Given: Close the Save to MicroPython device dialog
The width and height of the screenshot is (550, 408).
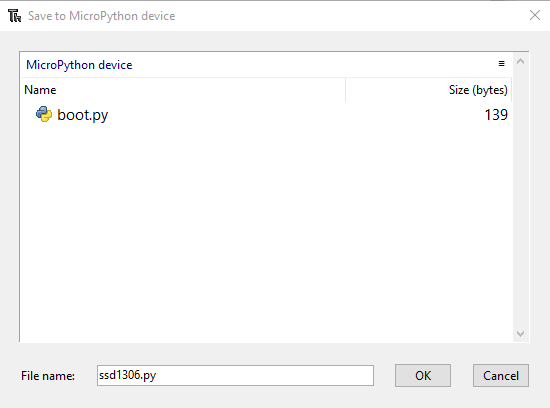Looking at the screenshot, I should 535,15.
